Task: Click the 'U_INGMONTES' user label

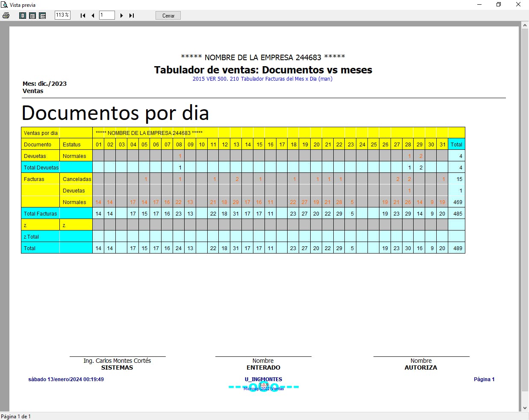Action: pos(263,379)
